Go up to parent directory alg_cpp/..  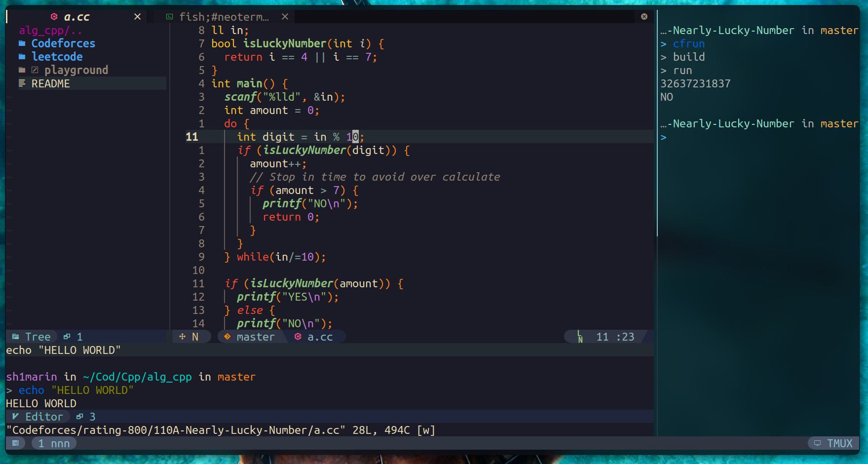[x=50, y=31]
